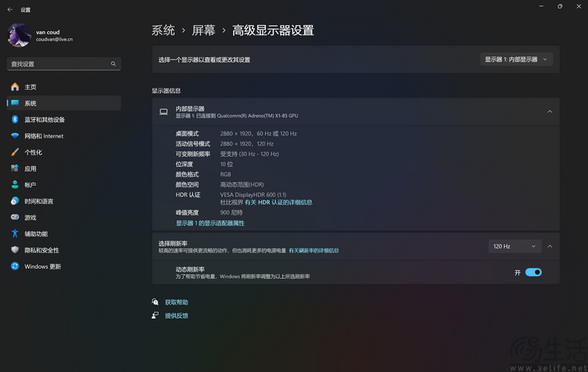Open 帐户 accounts person icon

pyautogui.click(x=14, y=185)
